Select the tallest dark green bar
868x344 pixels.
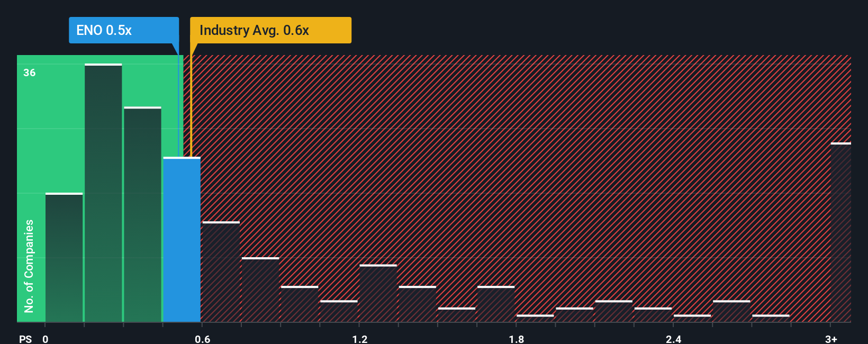click(103, 193)
